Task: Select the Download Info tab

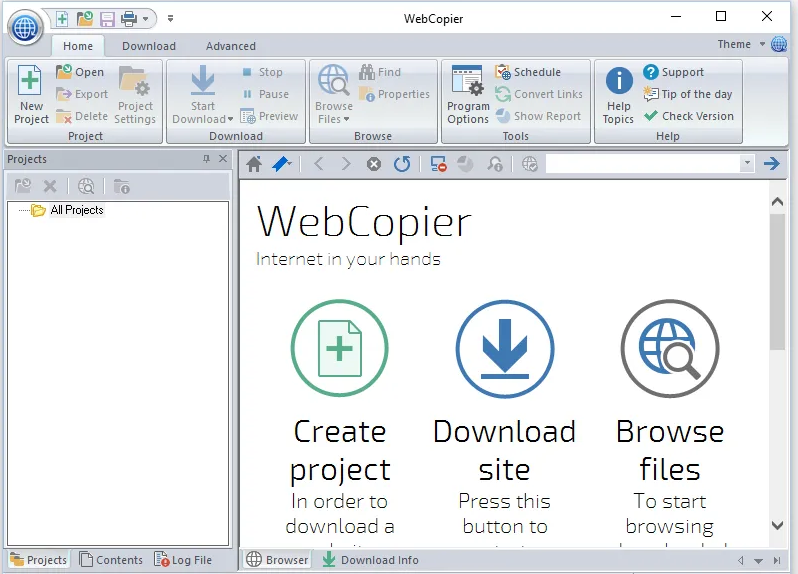Action: coord(370,560)
